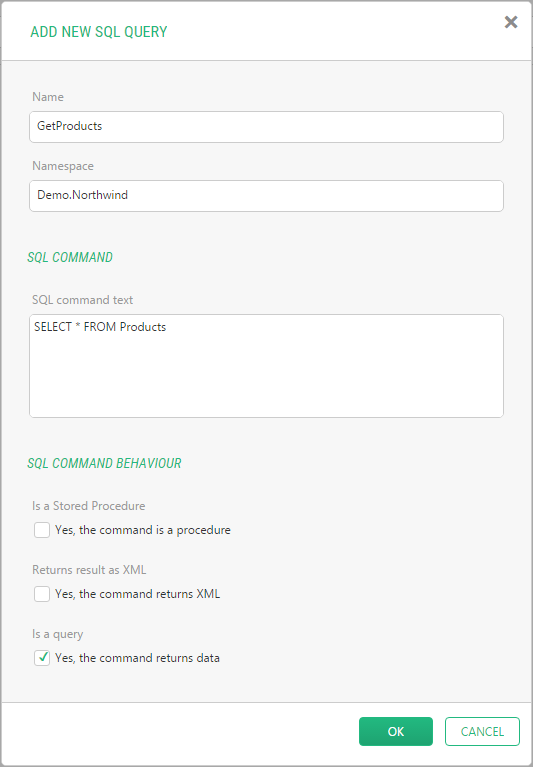
Task: Click "Yes, the command returns XML" text
Action: [137, 594]
